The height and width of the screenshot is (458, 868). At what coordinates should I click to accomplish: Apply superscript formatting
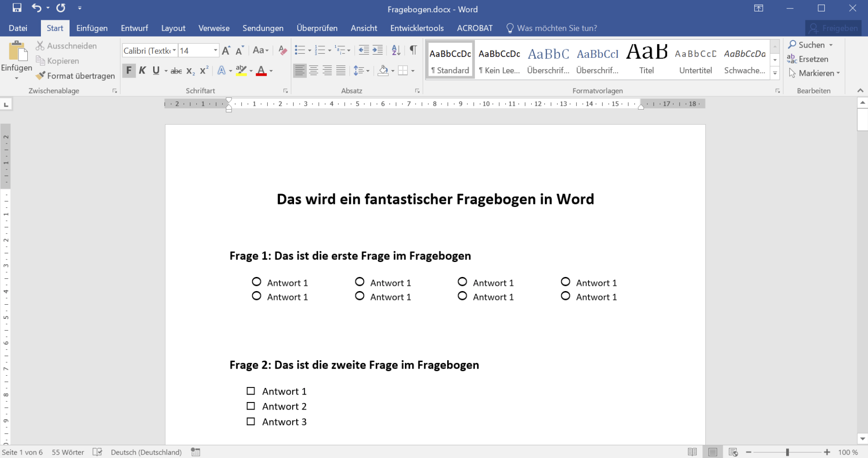click(203, 70)
